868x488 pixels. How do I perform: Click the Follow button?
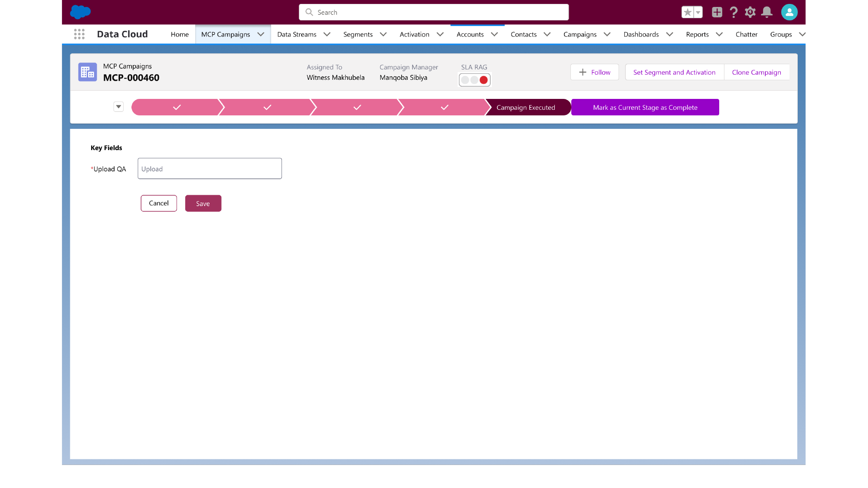pyautogui.click(x=595, y=72)
